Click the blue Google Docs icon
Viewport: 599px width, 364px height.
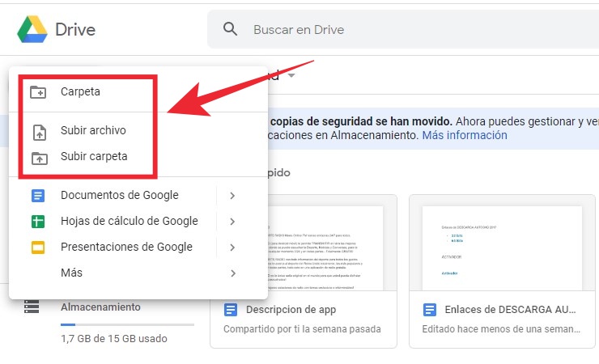38,196
